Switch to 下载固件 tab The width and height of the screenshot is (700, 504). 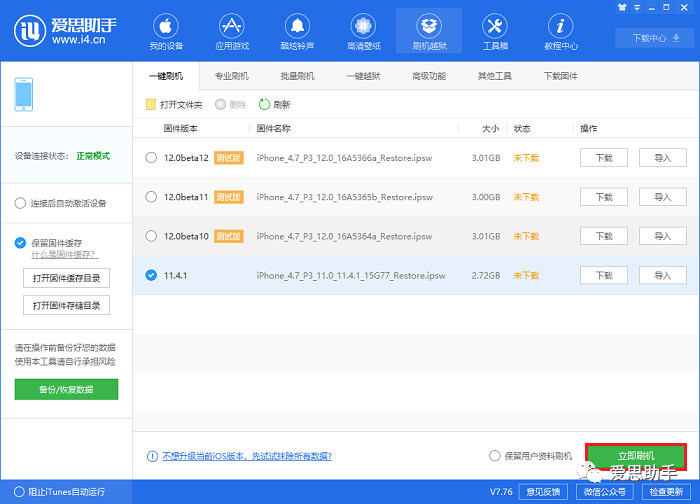tap(561, 76)
